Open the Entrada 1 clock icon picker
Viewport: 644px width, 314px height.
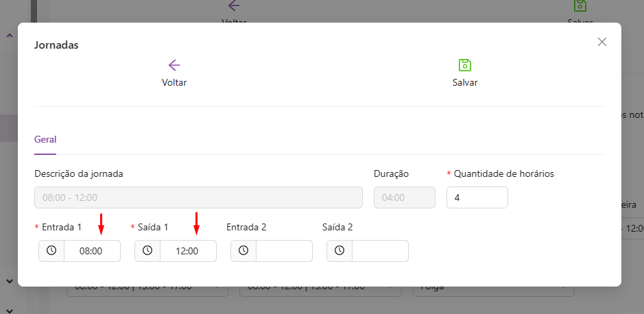tap(51, 251)
